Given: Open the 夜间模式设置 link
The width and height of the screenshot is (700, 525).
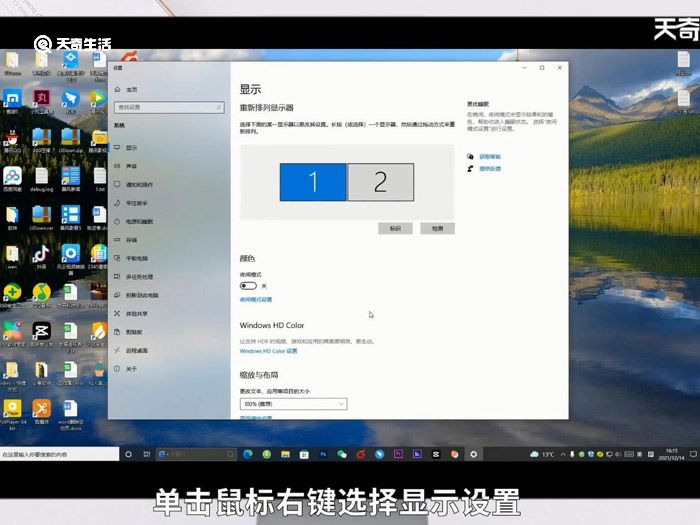Looking at the screenshot, I should (x=256, y=300).
